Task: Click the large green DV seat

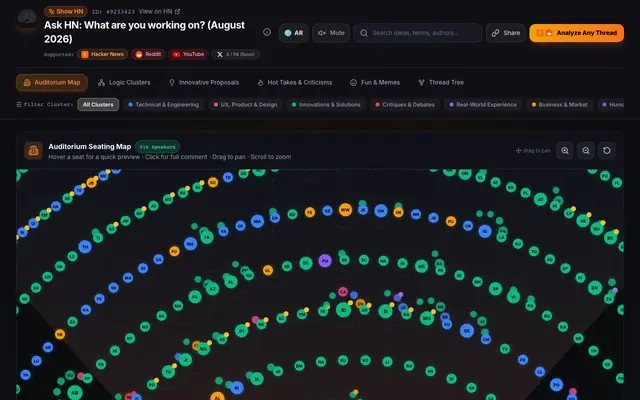Action: pyautogui.click(x=595, y=288)
